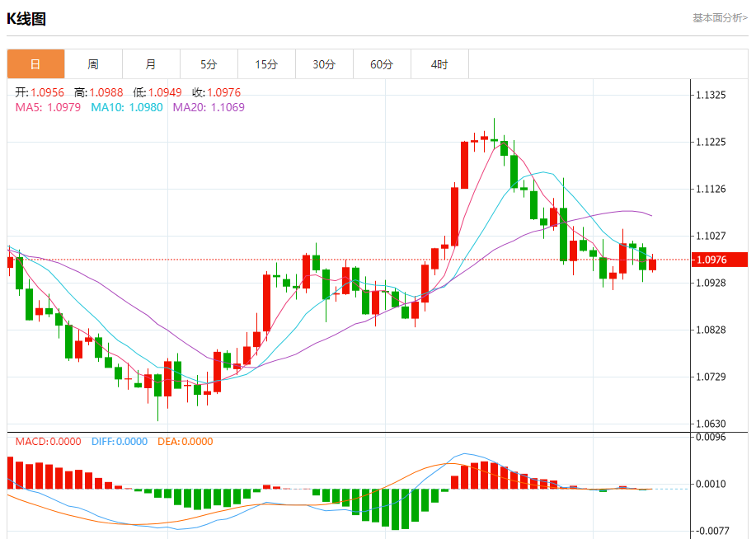
Task: Open the 30分 chart tab
Action: pos(324,64)
